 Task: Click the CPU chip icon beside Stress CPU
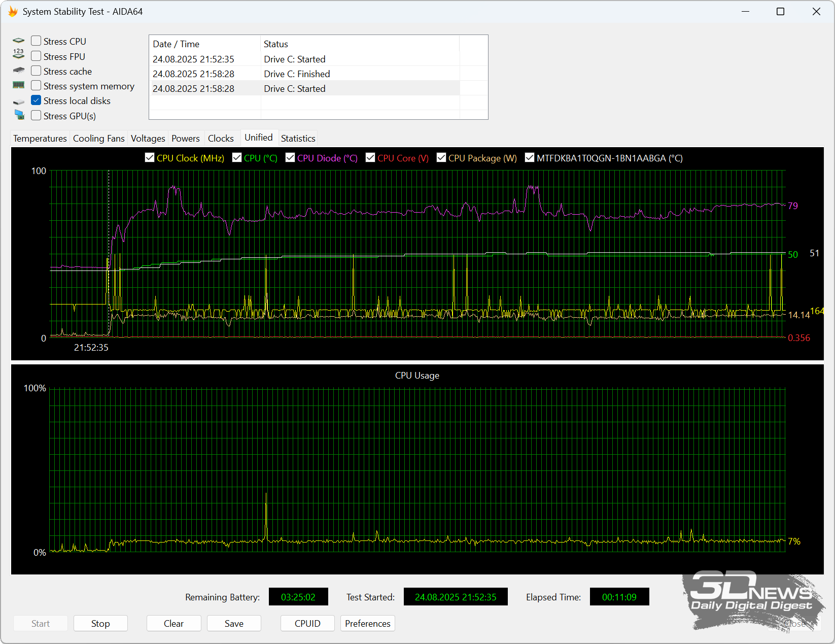(x=19, y=41)
